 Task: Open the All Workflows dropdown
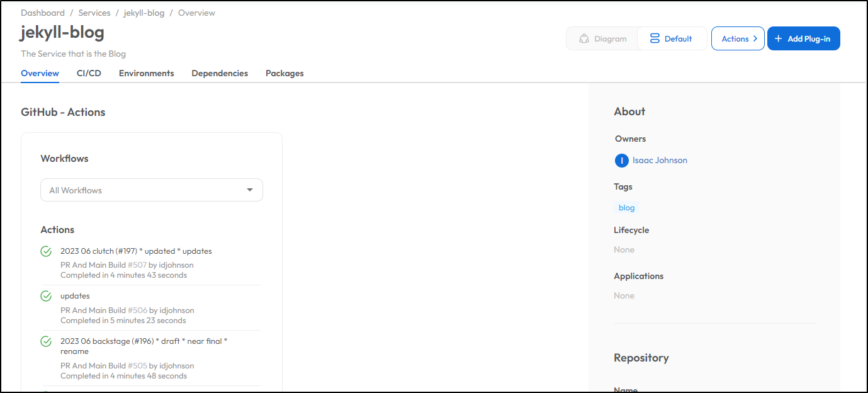(x=152, y=190)
